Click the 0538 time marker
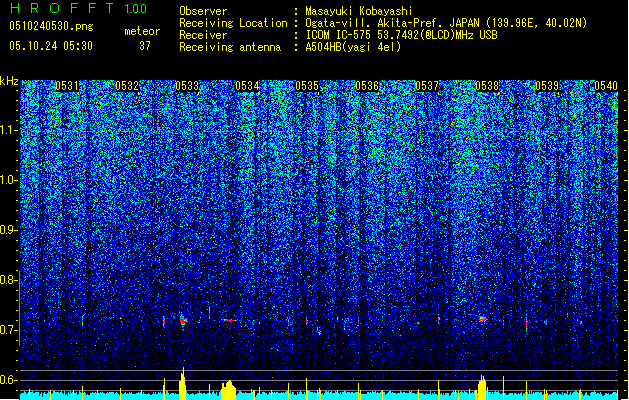 [x=487, y=86]
